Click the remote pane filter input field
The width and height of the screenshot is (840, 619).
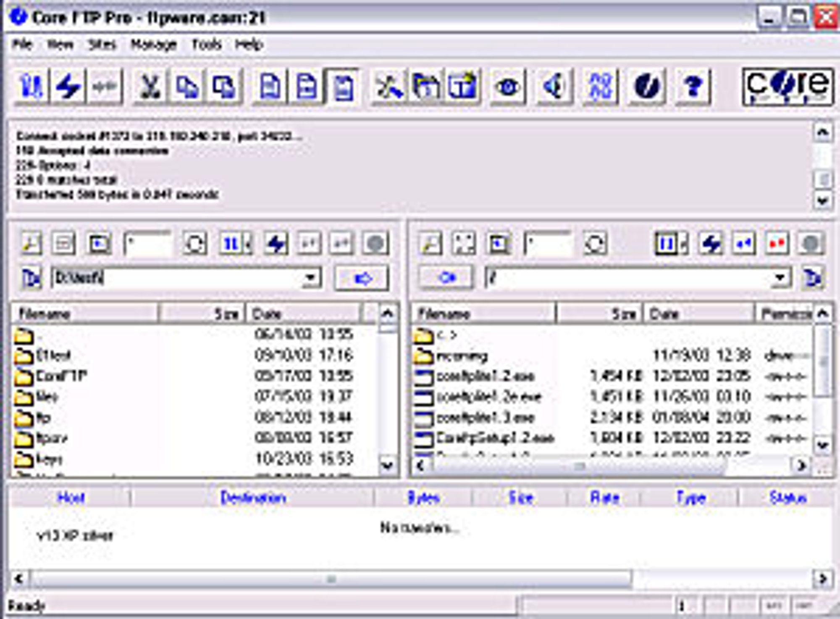(x=547, y=243)
